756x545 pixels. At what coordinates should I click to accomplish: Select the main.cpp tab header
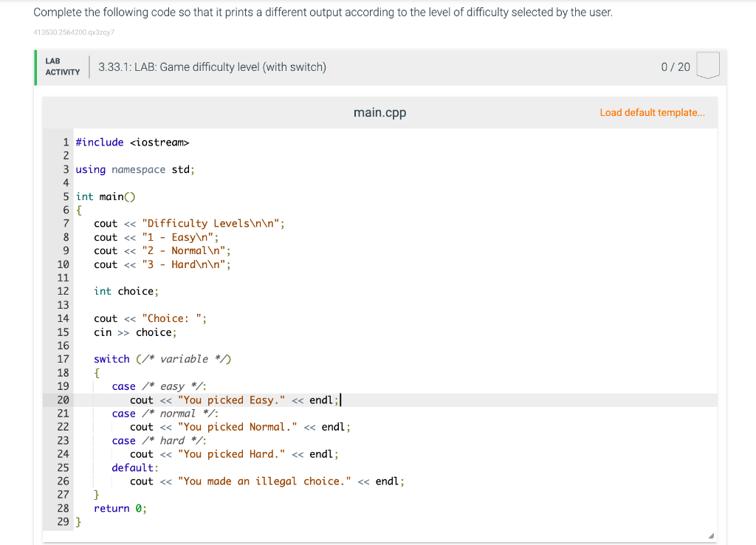tap(379, 112)
